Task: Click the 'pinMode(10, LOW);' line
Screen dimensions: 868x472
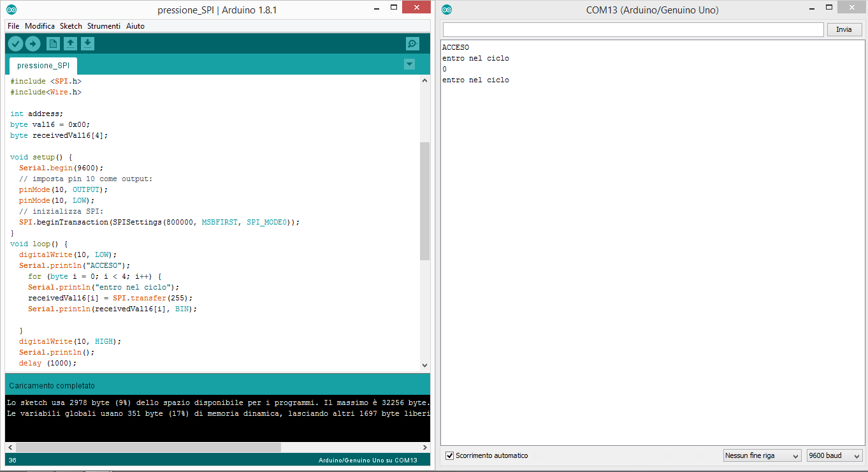Action: [x=57, y=200]
